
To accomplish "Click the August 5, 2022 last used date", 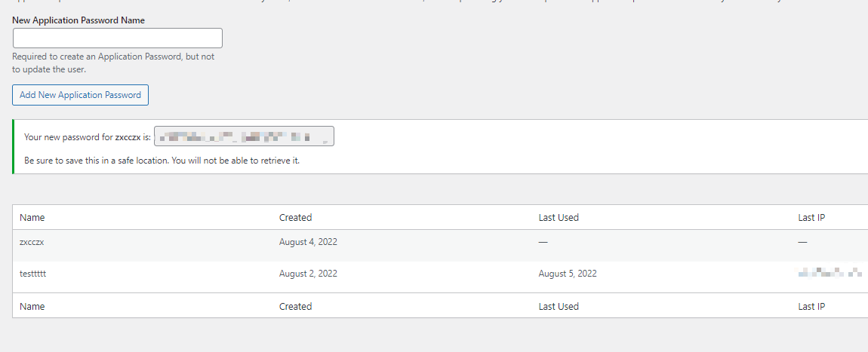I will tap(568, 274).
